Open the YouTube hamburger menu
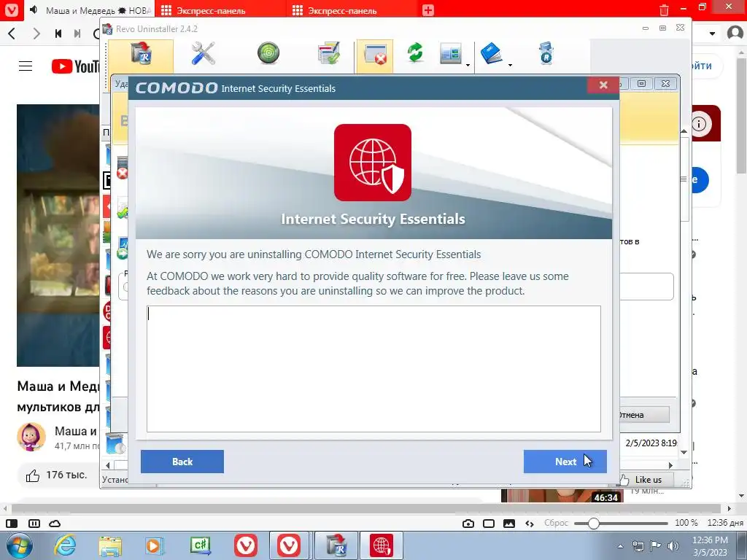The height and width of the screenshot is (560, 747). pyautogui.click(x=26, y=66)
